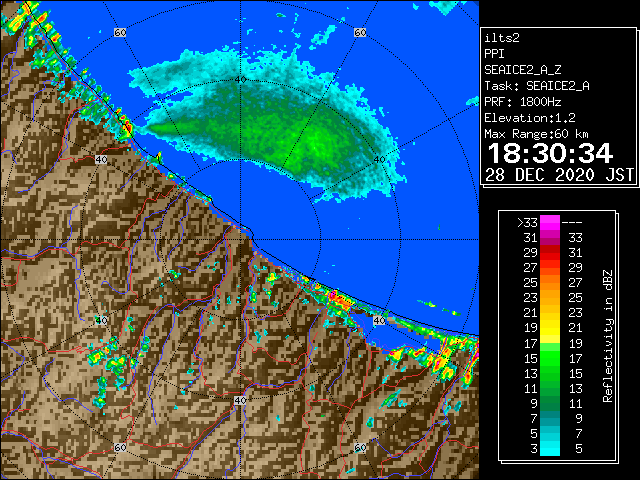Click the lower-left "60" range ring label over land
Screen dimensions: 640x480
pos(120,447)
